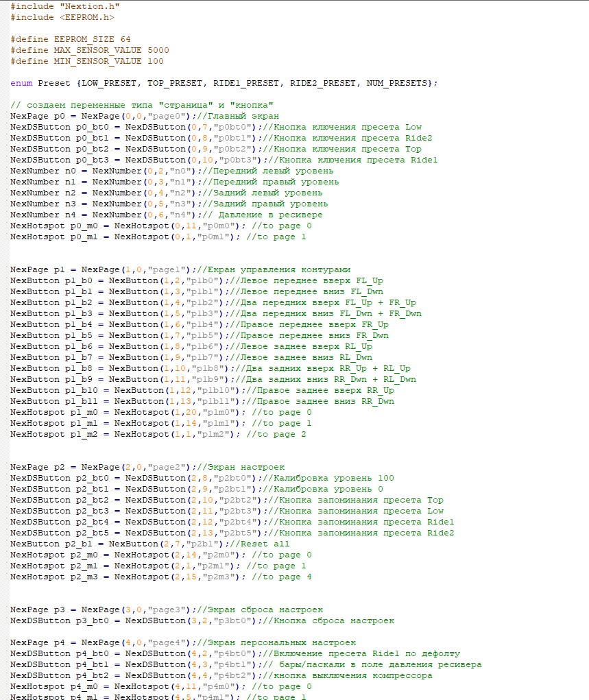
Task: Click the 'NexHotspot p2_m3' line
Action: coord(161,577)
